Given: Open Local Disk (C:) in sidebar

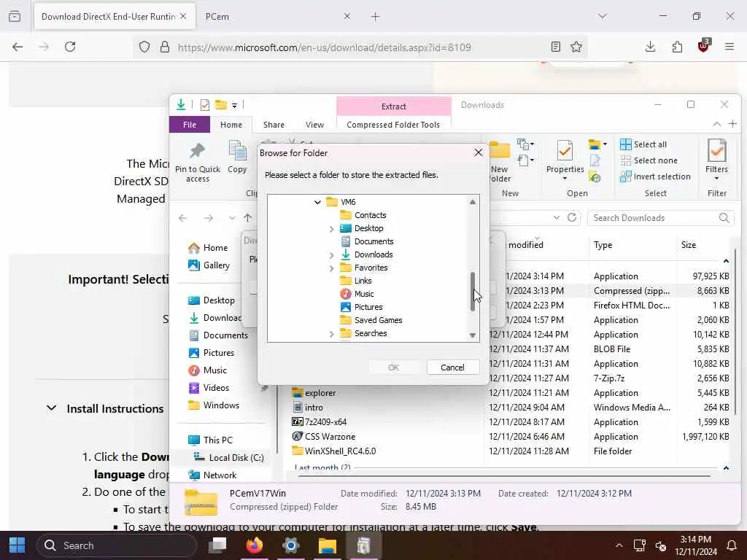Looking at the screenshot, I should click(228, 458).
